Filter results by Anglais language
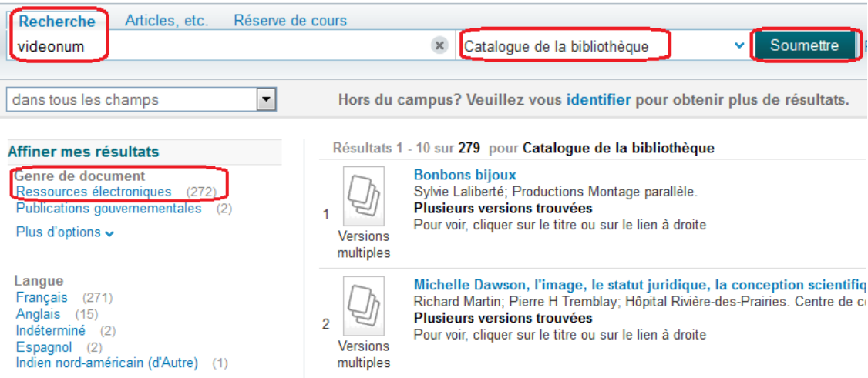Screen dimensions: 868x378 tap(39, 314)
